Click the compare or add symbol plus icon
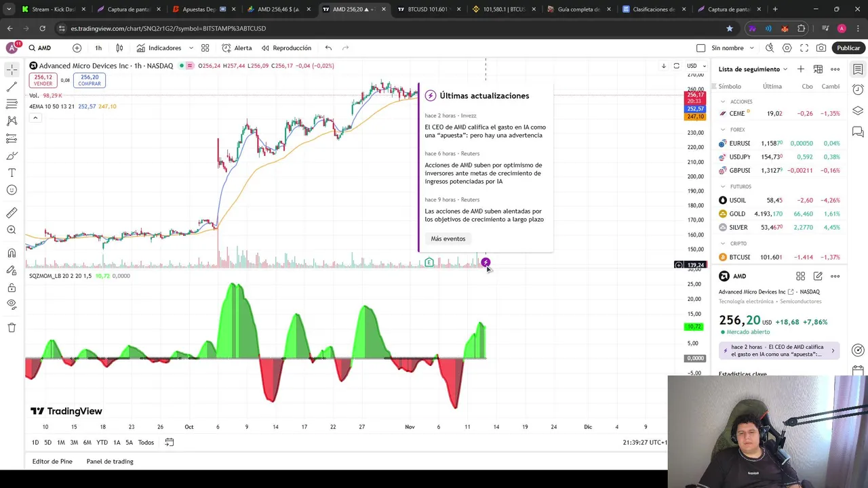The width and height of the screenshot is (868, 488). [77, 48]
